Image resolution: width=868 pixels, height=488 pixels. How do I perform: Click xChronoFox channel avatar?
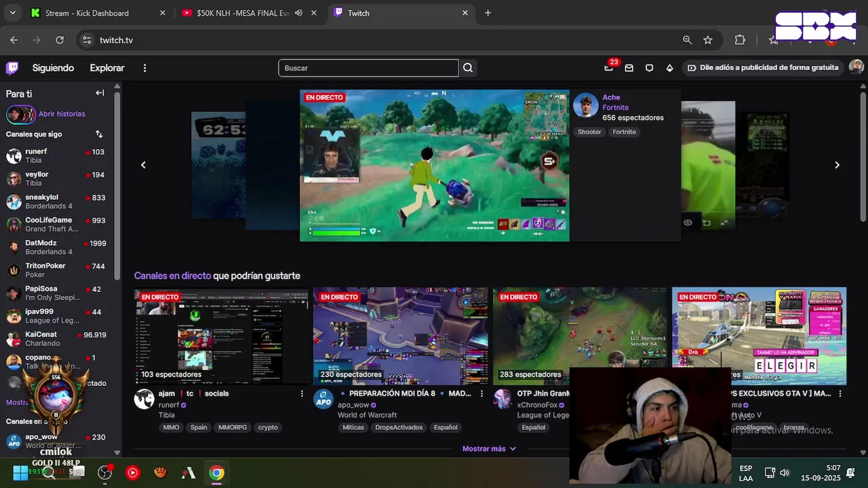(x=502, y=399)
